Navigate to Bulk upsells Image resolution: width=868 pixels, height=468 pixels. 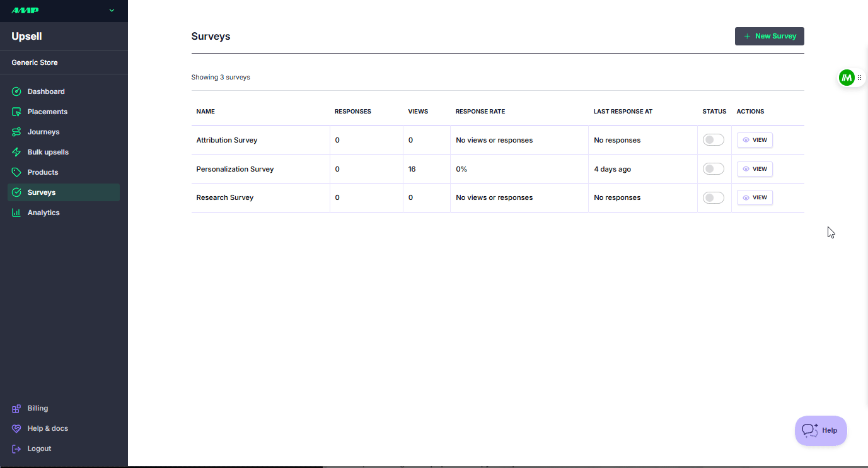64,152
